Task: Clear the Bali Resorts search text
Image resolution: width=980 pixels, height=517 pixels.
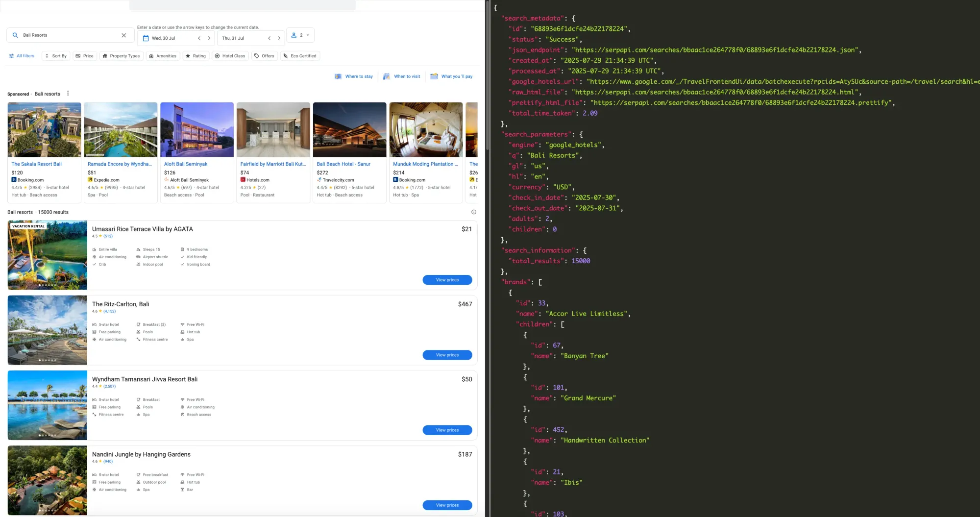Action: point(124,35)
